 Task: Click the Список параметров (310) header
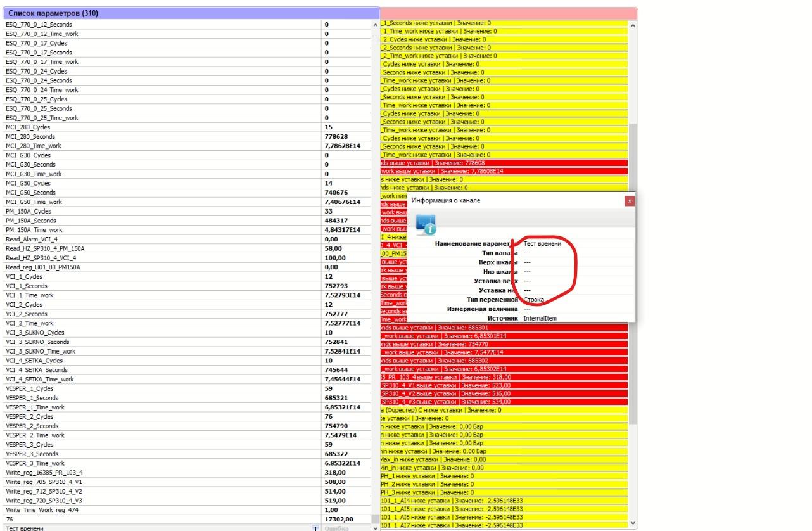click(190, 13)
